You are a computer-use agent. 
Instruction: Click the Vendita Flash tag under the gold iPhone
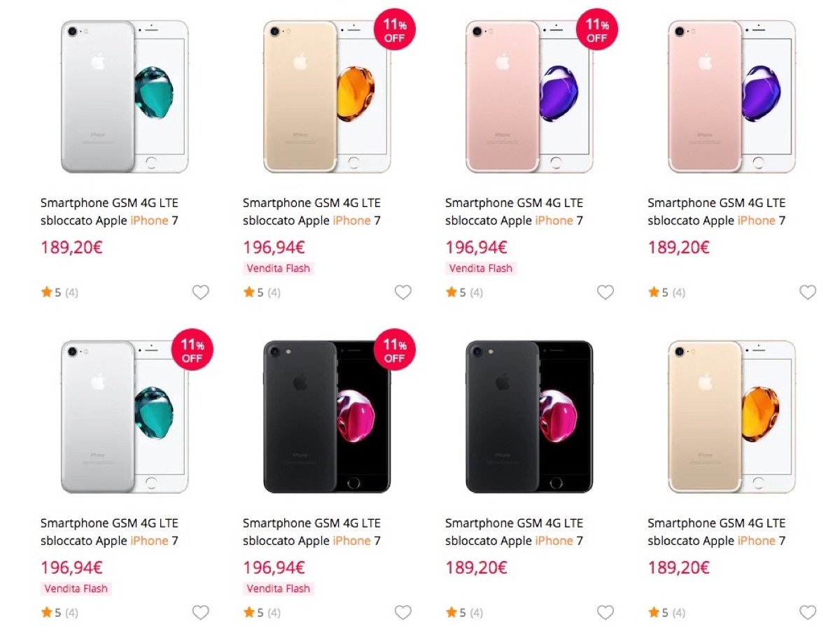pyautogui.click(x=279, y=269)
